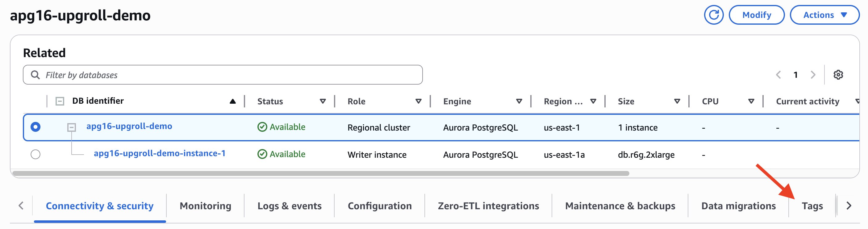
Task: Click the search magnifier icon
Action: [35, 75]
